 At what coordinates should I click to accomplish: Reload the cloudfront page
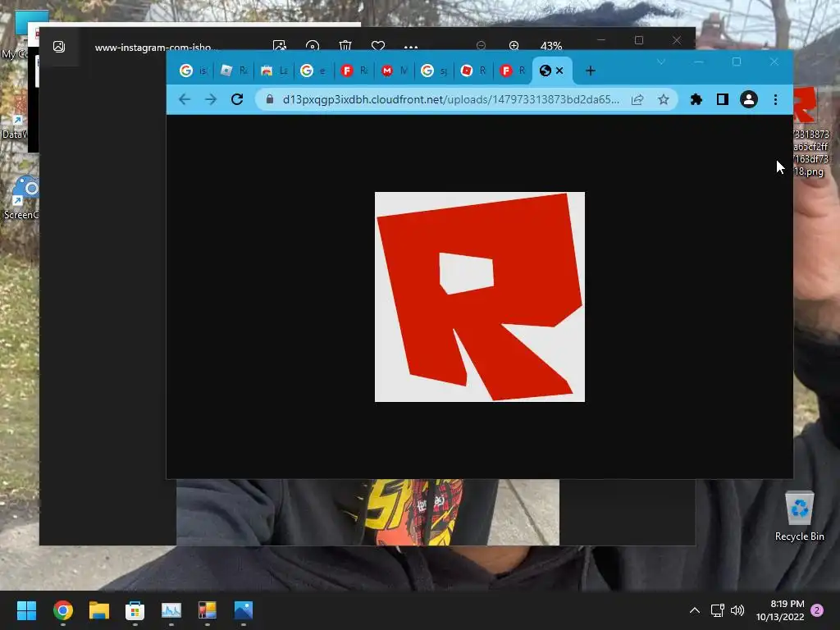(x=237, y=99)
